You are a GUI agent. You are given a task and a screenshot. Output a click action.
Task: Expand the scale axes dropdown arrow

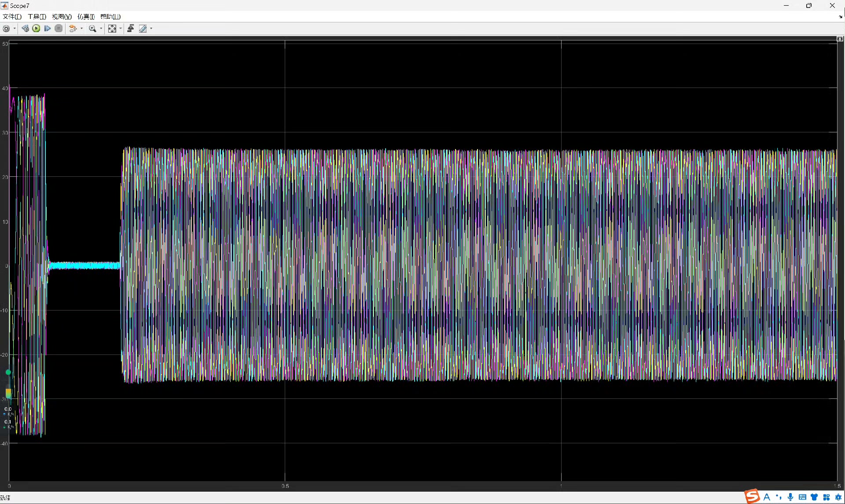[x=121, y=29]
